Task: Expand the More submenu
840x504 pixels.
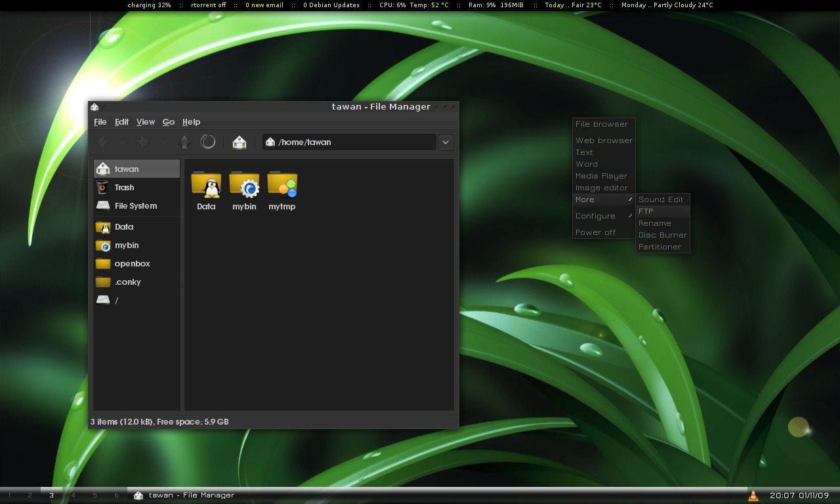Action: (604, 199)
